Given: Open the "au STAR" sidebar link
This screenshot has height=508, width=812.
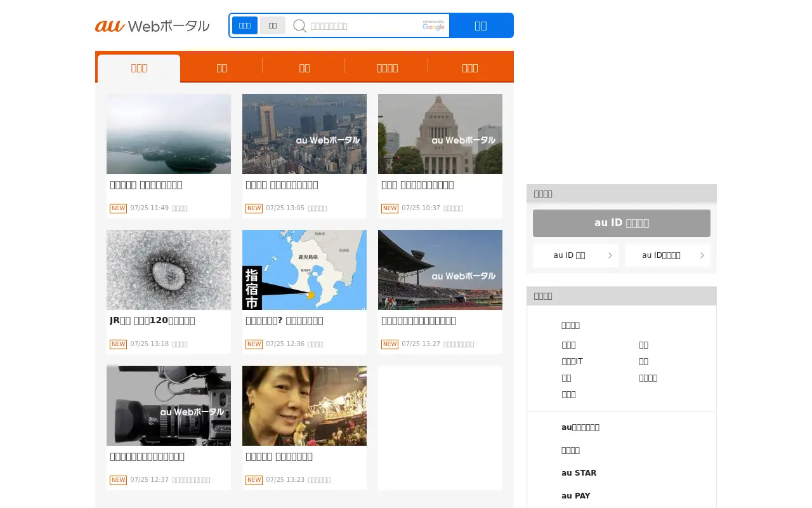Looking at the screenshot, I should [579, 473].
